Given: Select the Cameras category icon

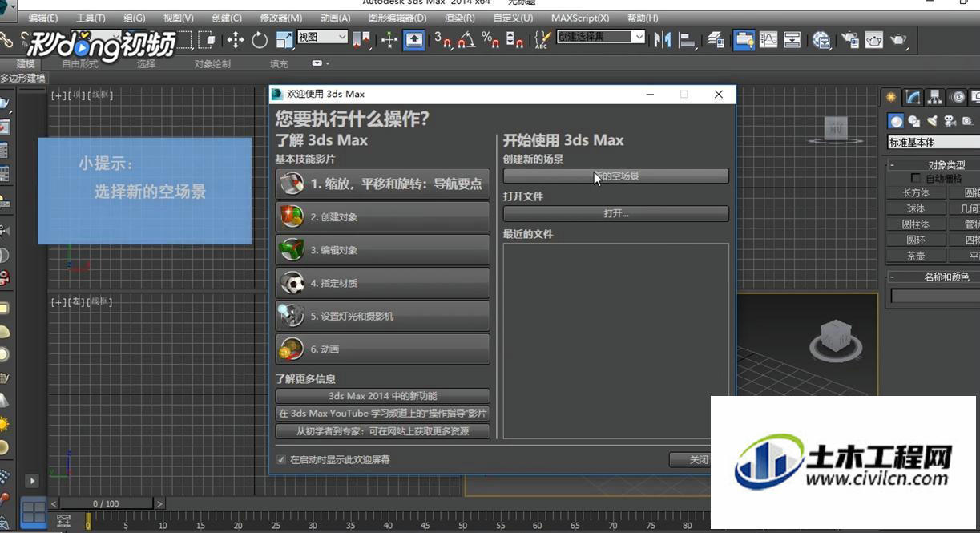Looking at the screenshot, I should [950, 121].
